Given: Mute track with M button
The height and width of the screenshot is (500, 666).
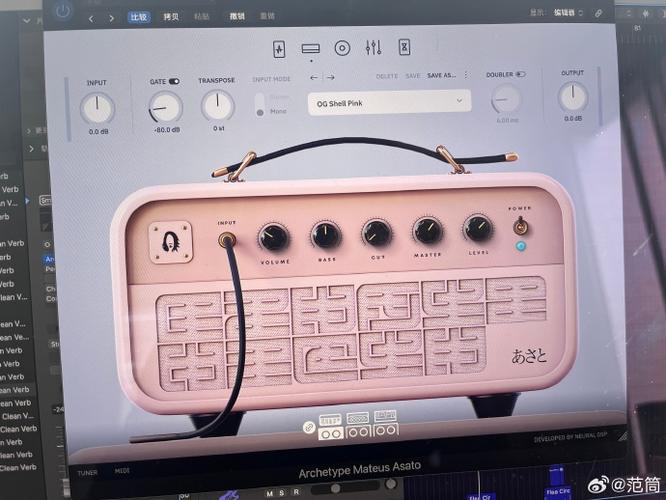Looking at the screenshot, I should (269, 493).
